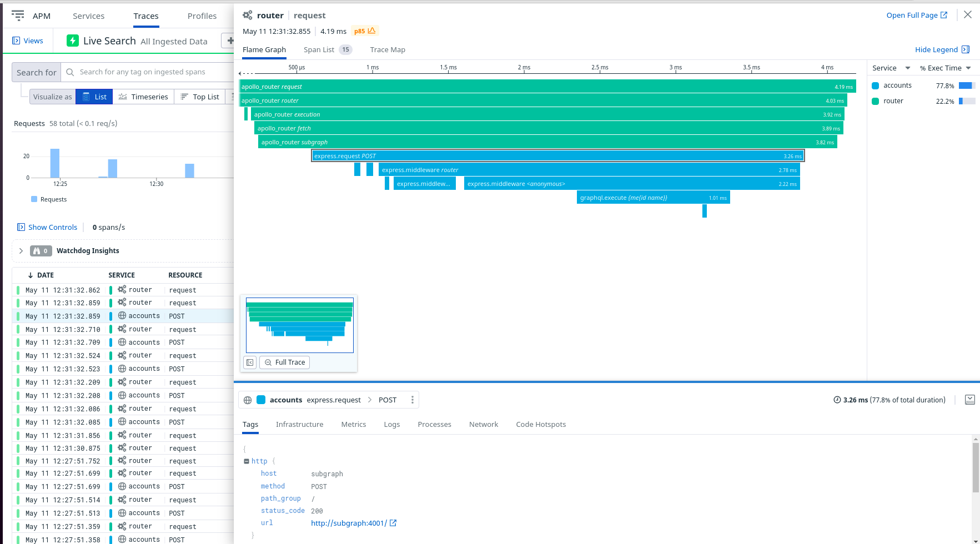
Task: Click the p85 latency badge icon
Action: (371, 31)
